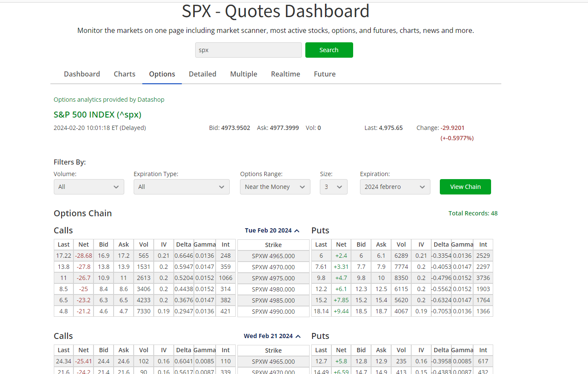Open the Volume filter dropdown
Viewport: 588px width, 374px height.
89,187
